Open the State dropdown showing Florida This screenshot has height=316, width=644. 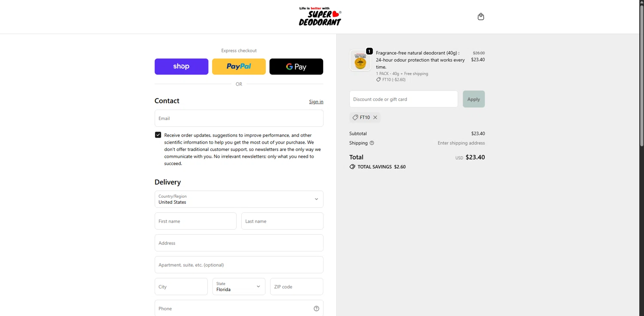(239, 286)
